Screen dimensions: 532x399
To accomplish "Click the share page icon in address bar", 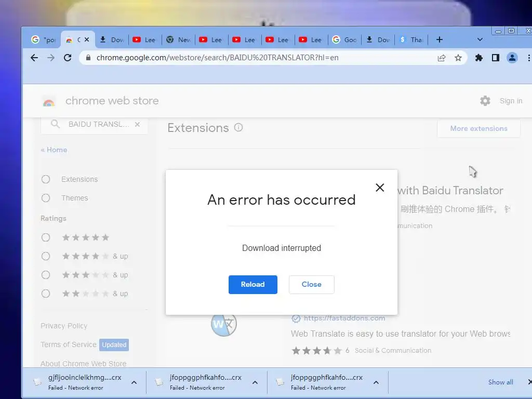I will pos(442,58).
